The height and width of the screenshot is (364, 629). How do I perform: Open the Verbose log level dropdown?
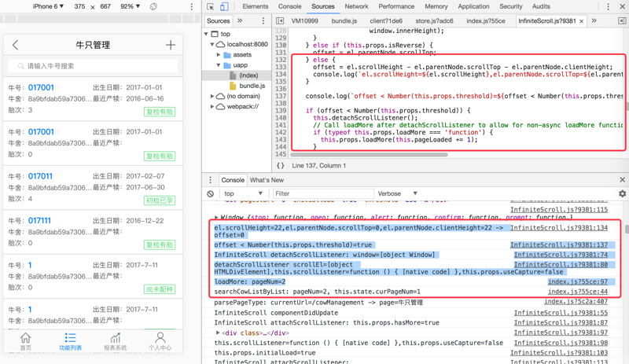(x=397, y=193)
